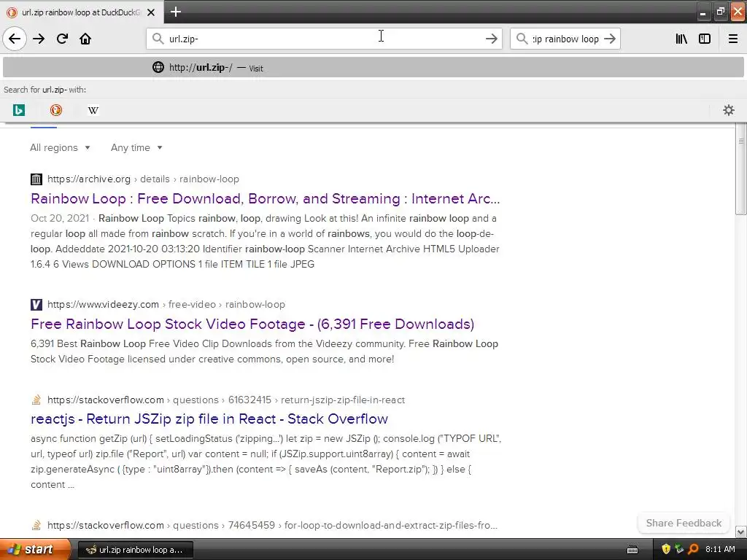Click the 'Oct 20, 2021' date text
The image size is (747, 560).
[60, 218]
